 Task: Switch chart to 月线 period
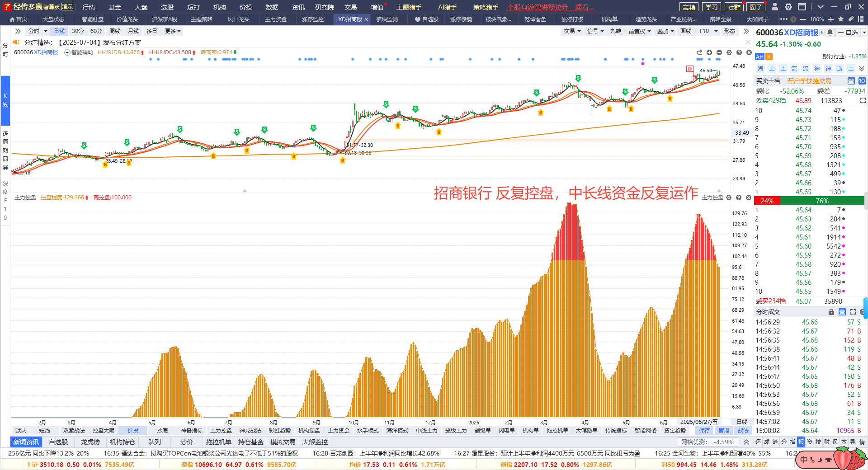pyautogui.click(x=133, y=31)
